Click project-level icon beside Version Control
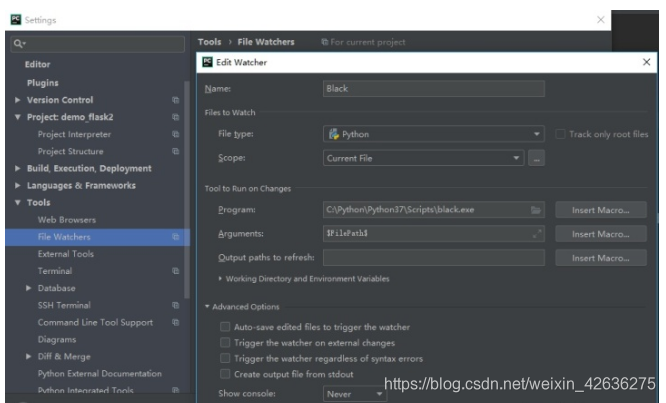This screenshot has width=666, height=403. click(x=175, y=100)
